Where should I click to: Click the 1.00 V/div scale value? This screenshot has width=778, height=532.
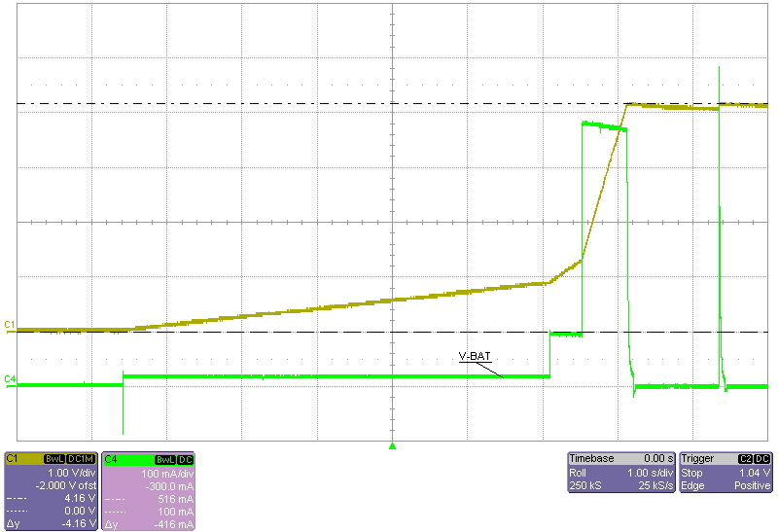pos(71,473)
